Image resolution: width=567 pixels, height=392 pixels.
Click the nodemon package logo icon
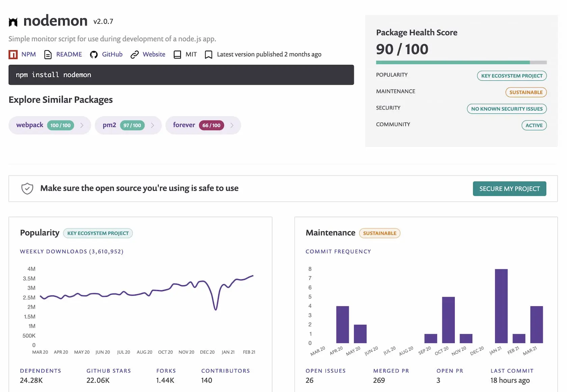[x=13, y=22]
